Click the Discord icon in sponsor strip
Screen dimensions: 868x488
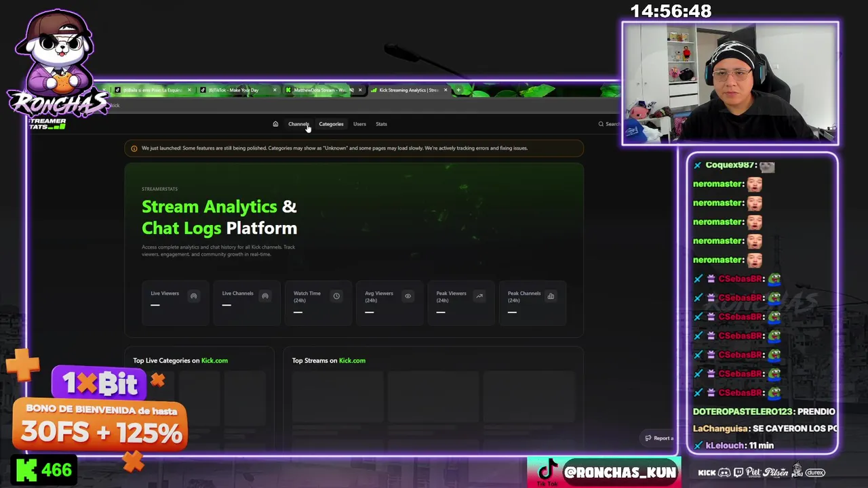pyautogui.click(x=724, y=472)
